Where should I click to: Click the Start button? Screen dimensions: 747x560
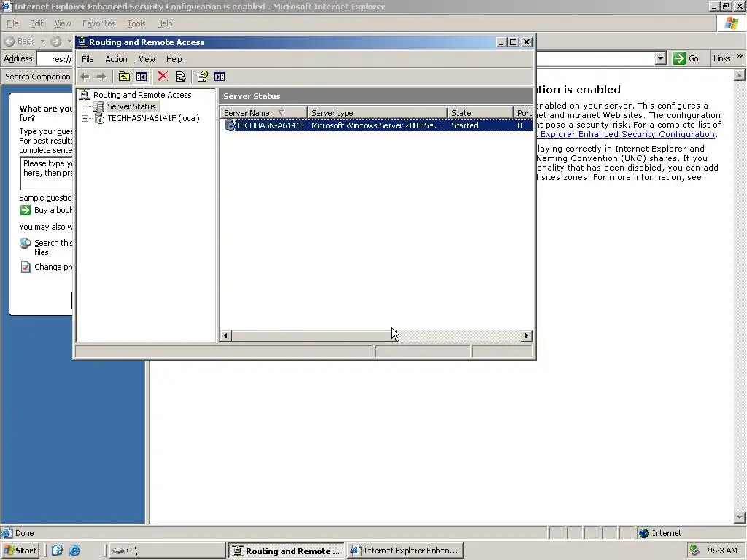click(20, 551)
